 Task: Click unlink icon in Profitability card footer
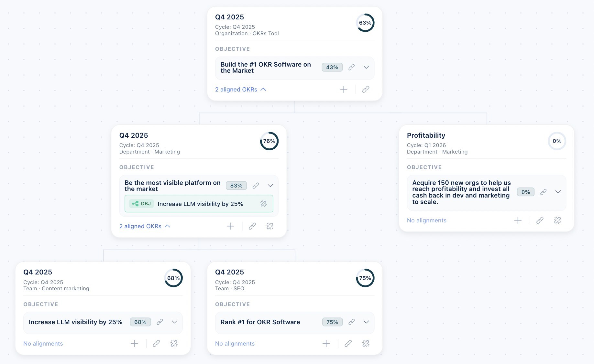[557, 220]
